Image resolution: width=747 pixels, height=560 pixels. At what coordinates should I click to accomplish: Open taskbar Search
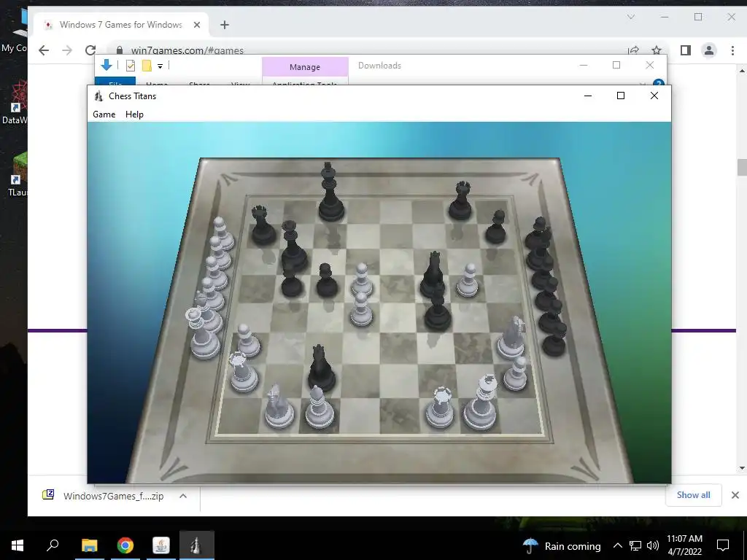click(x=53, y=545)
